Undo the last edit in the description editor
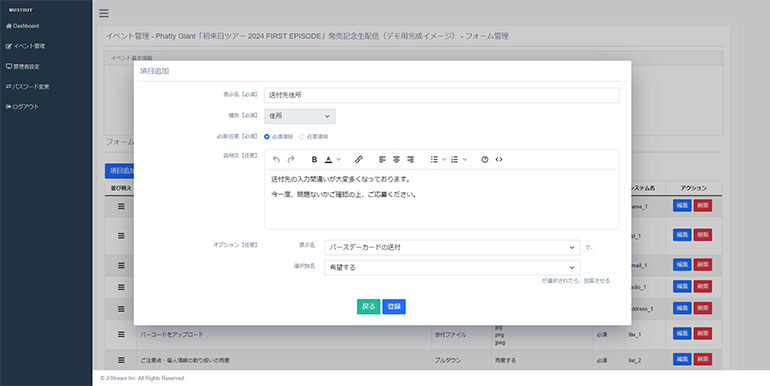Image resolution: width=770 pixels, height=386 pixels. (276, 160)
